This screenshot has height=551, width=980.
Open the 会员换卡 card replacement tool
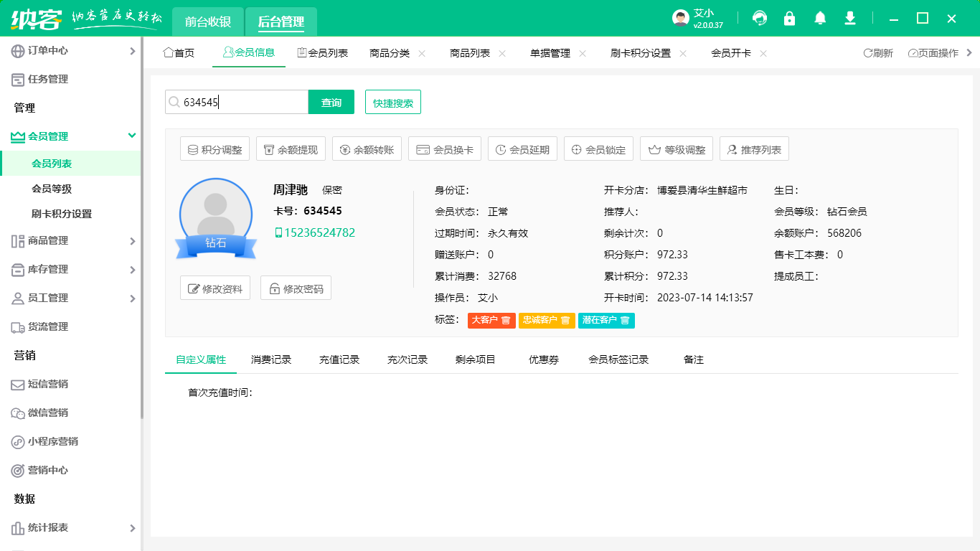(x=444, y=149)
